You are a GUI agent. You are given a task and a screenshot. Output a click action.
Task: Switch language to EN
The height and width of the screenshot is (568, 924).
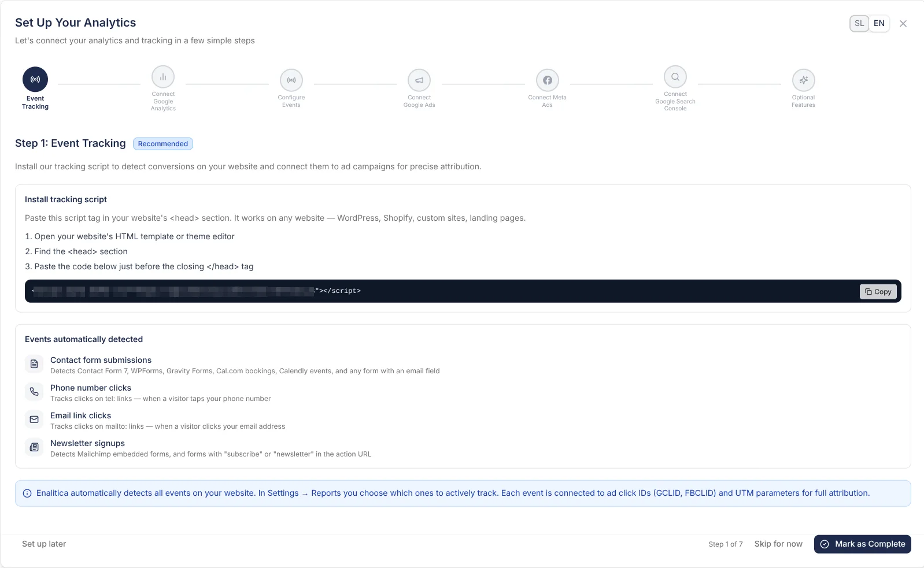pyautogui.click(x=879, y=24)
